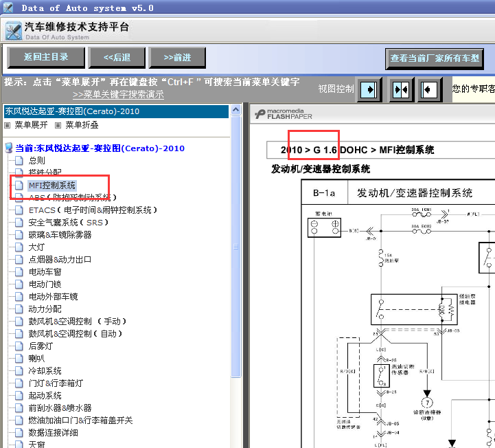Image resolution: width=495 pixels, height=448 pixels.
Task: Click the page icon beside 电动车窗
Action: point(19,271)
